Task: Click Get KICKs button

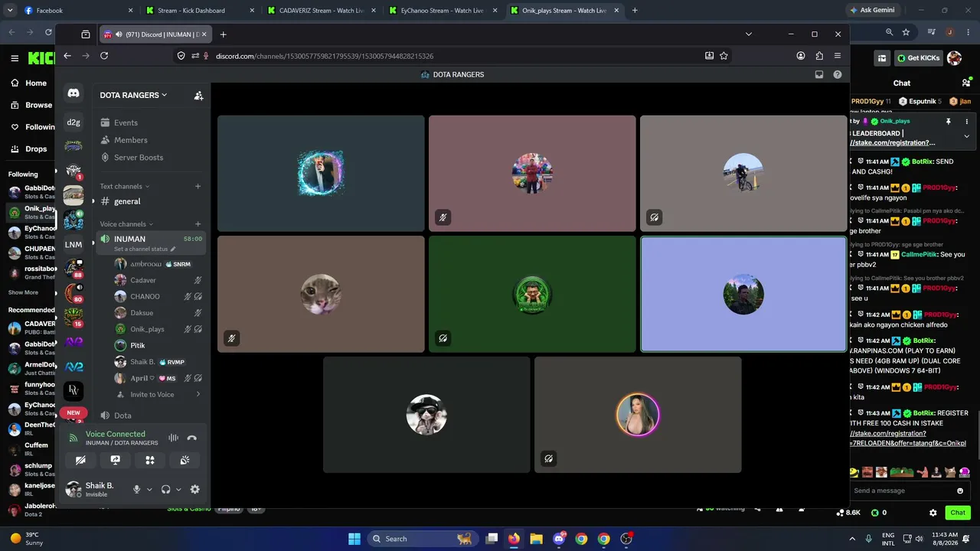Action: pyautogui.click(x=918, y=58)
